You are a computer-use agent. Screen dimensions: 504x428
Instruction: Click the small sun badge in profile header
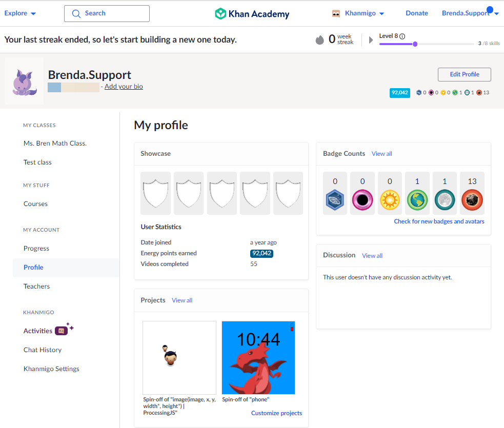point(443,93)
